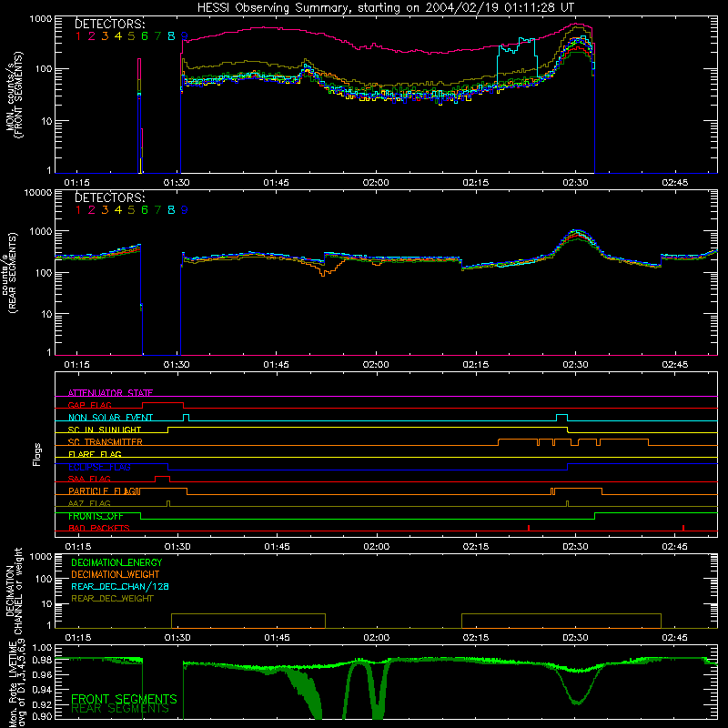This screenshot has width=728, height=728.
Task: Click the 1000 tick on front segments axis
Action: click(x=41, y=19)
